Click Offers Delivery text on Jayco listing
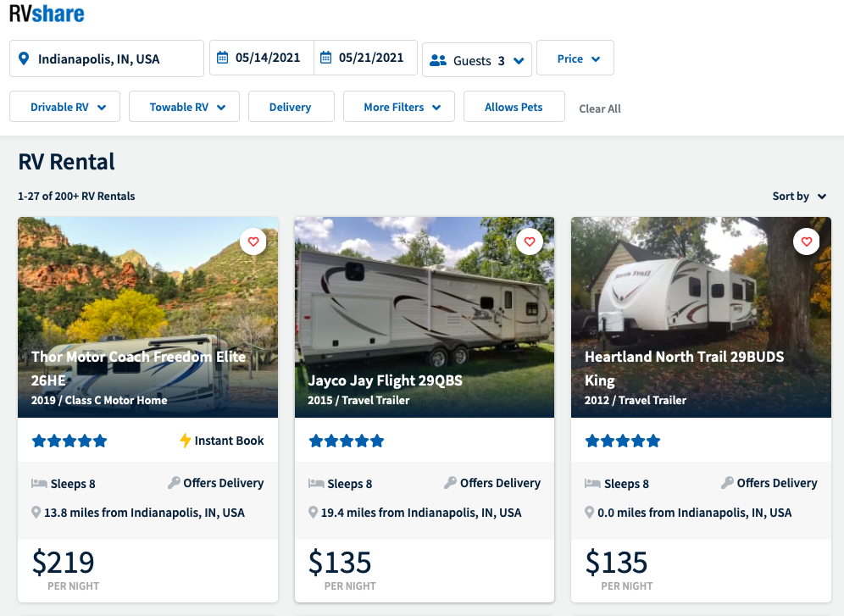Screen dimensions: 844x616 [500, 483]
